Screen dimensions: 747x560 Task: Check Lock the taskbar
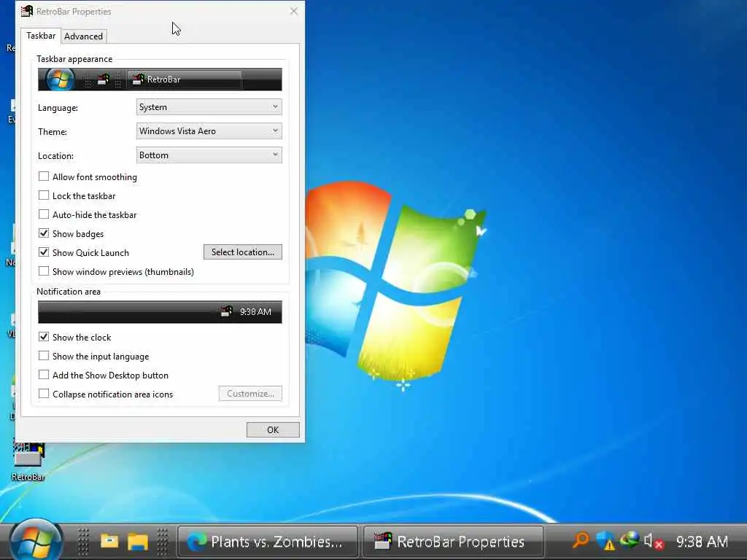44,195
